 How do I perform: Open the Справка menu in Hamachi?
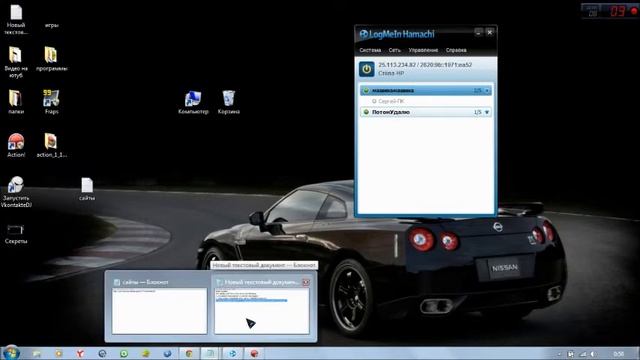click(456, 50)
